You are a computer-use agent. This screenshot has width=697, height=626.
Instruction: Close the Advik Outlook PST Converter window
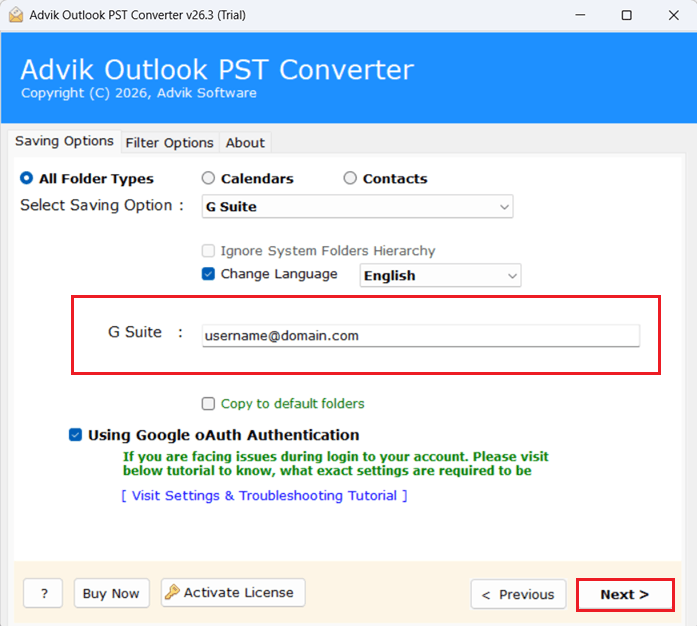673,15
